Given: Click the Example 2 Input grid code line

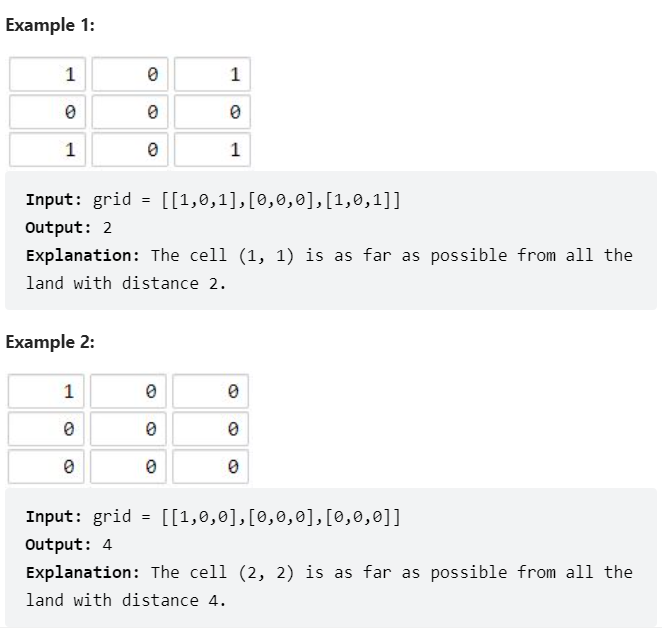Looking at the screenshot, I should (214, 516).
